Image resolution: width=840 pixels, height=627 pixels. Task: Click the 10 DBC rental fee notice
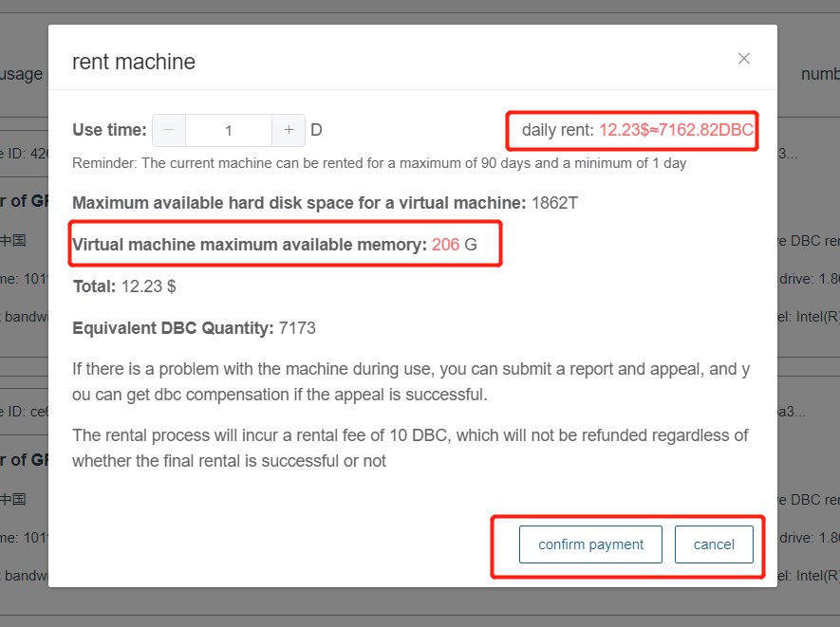coord(408,447)
